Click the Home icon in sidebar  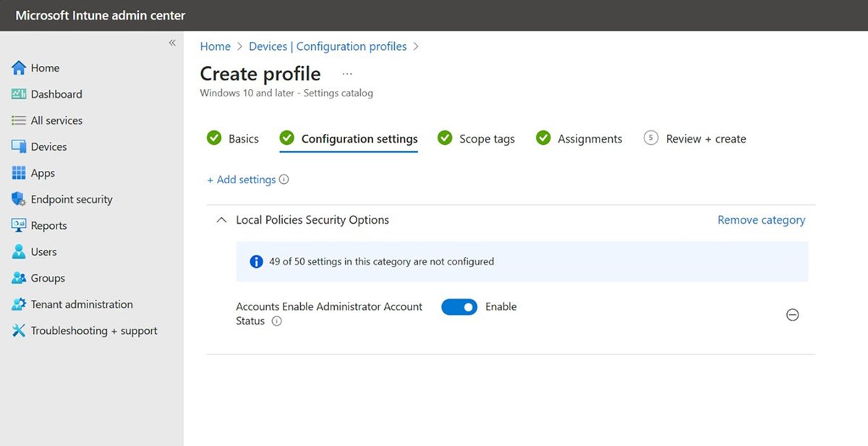19,68
